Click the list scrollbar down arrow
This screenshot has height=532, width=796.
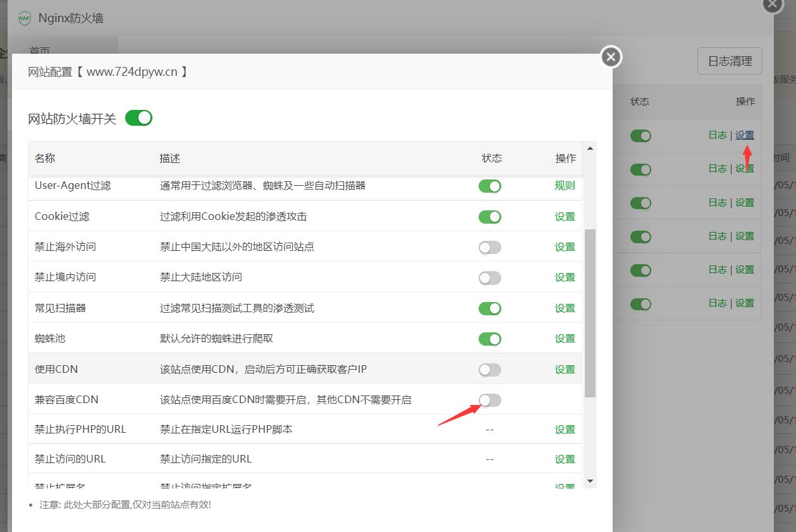click(591, 481)
